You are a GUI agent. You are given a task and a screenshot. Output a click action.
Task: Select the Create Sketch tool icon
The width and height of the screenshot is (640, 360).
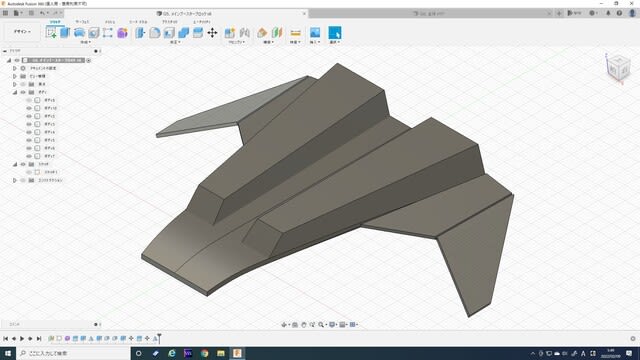[51, 33]
